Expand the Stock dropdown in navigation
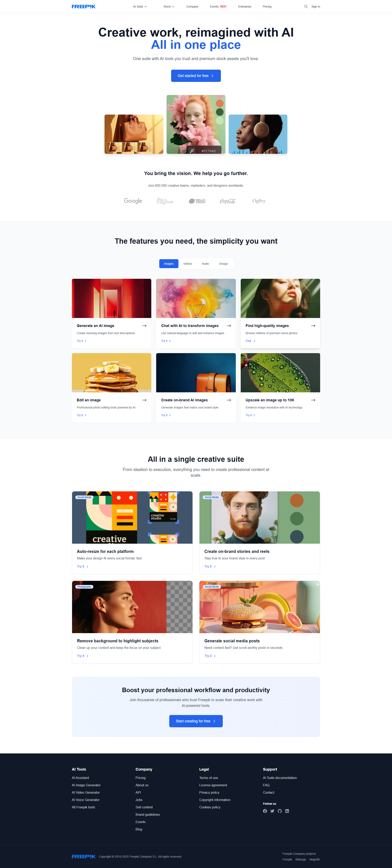Image resolution: width=392 pixels, height=868 pixels. tap(169, 6)
